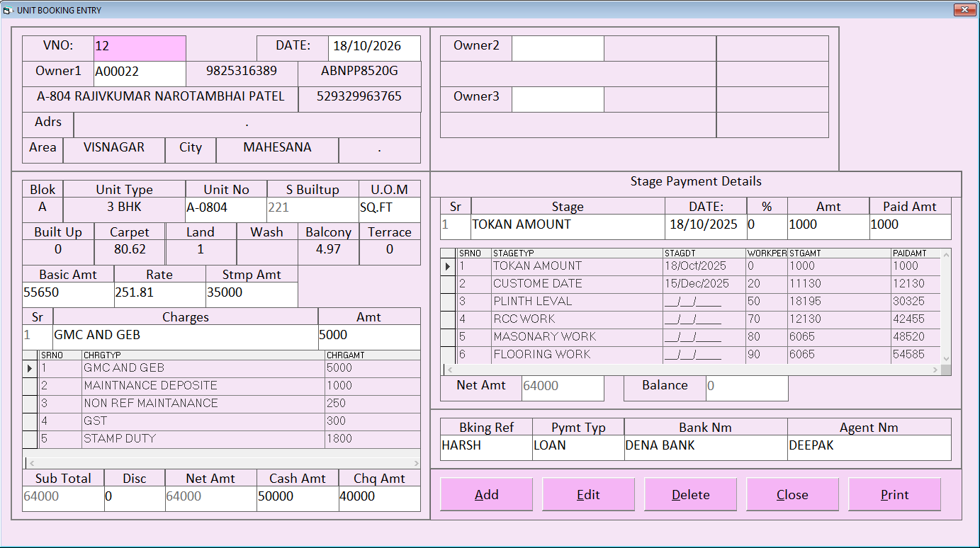Click the STAGETYP column header
The width and height of the screenshot is (980, 548).
point(577,253)
